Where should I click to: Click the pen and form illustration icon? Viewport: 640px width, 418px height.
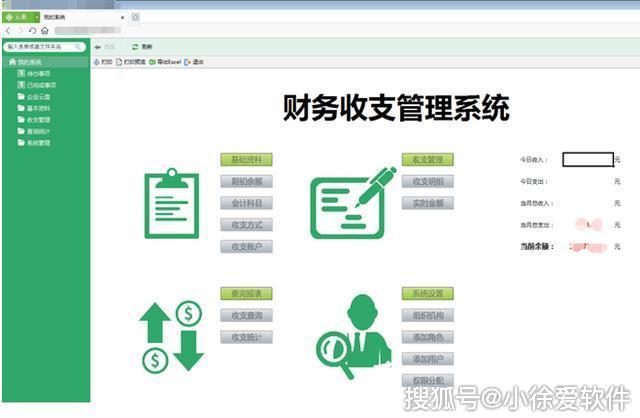[x=353, y=203]
